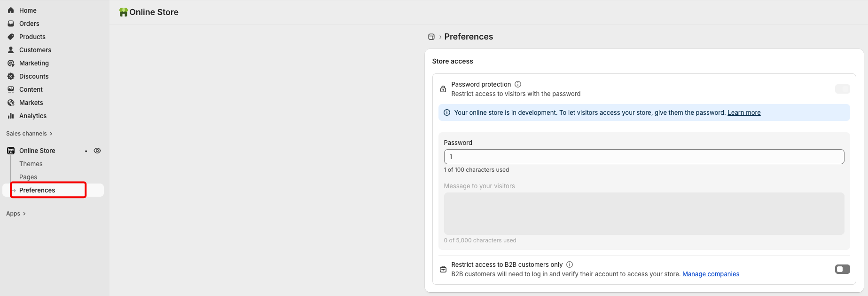
Task: Click the Customers person icon
Action: (11, 50)
